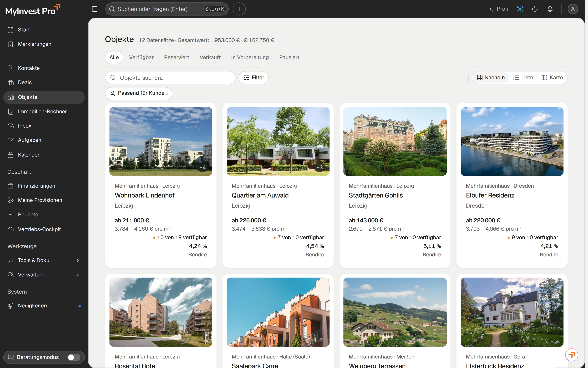Open Finanzierungen section
Image resolution: width=588 pixels, height=368 pixels.
click(44, 186)
